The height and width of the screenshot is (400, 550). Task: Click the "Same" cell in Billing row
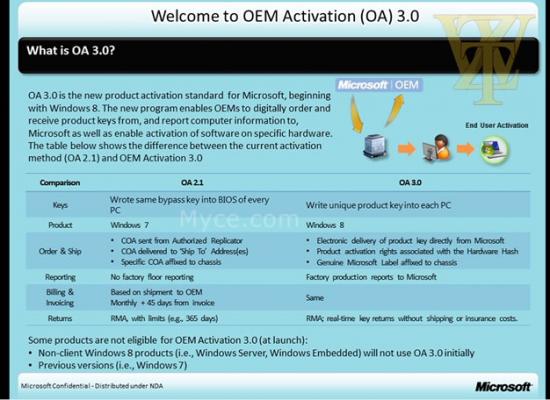pyautogui.click(x=315, y=298)
